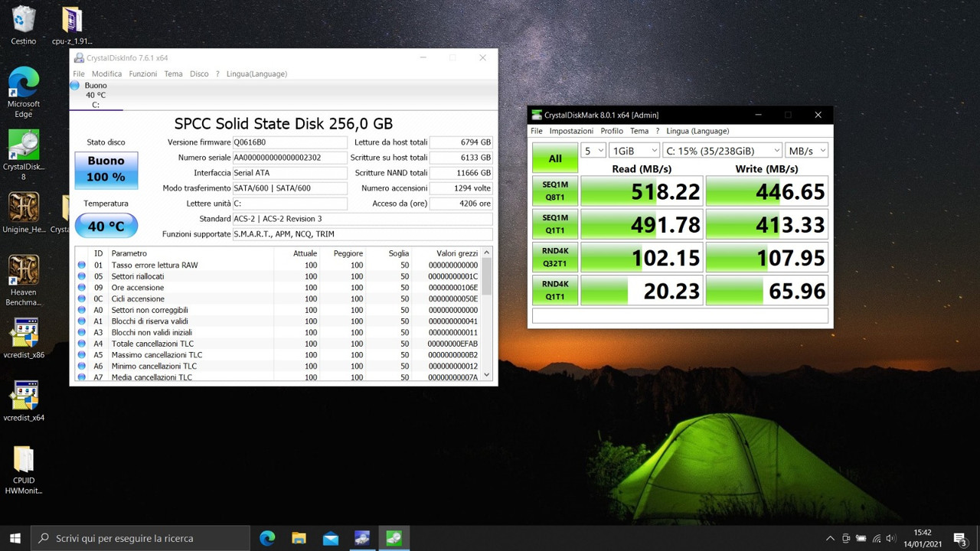
Task: Open the CPUID HWMonitor folder
Action: point(24,470)
